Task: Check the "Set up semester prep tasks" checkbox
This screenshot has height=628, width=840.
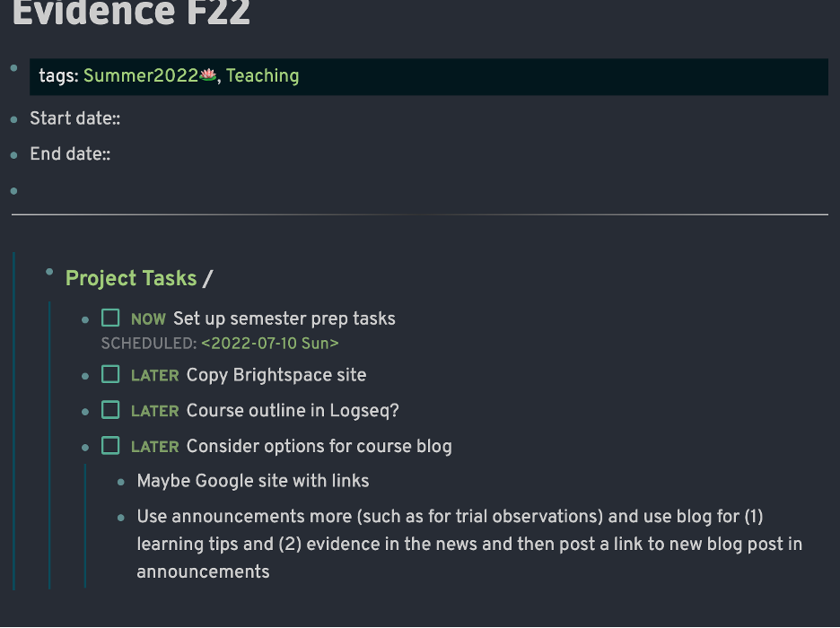Action: 110,318
